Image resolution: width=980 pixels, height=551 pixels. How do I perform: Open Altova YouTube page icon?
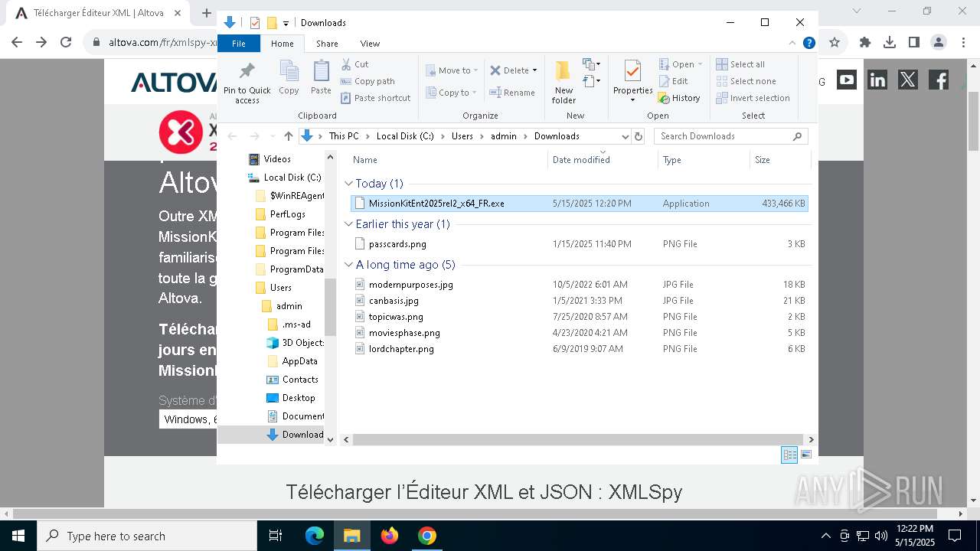pyautogui.click(x=847, y=79)
